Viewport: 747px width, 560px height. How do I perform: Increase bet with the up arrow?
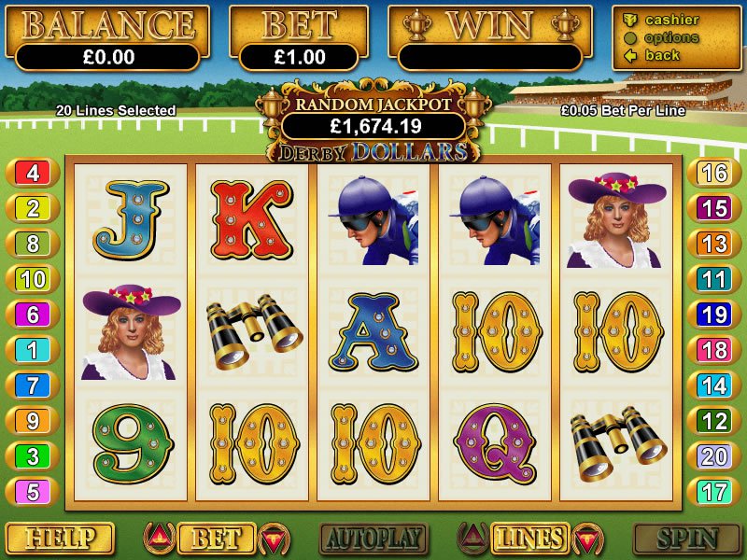160,539
